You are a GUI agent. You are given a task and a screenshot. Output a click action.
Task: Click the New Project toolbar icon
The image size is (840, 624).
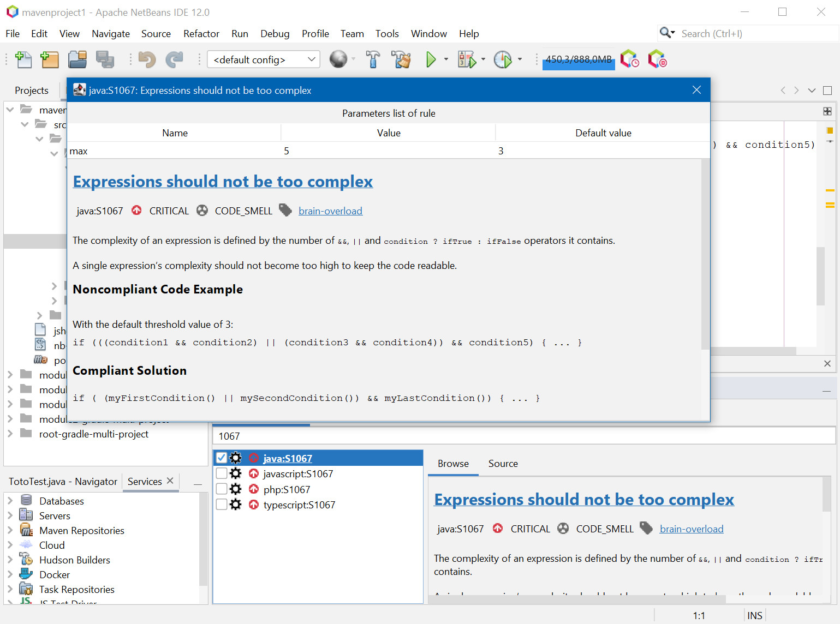click(50, 59)
